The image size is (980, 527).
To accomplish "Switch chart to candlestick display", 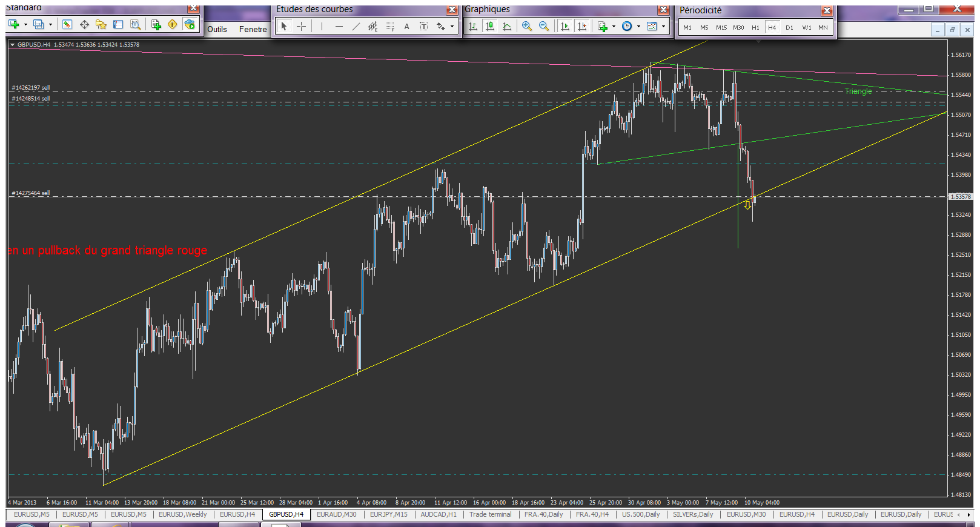I will 490,26.
